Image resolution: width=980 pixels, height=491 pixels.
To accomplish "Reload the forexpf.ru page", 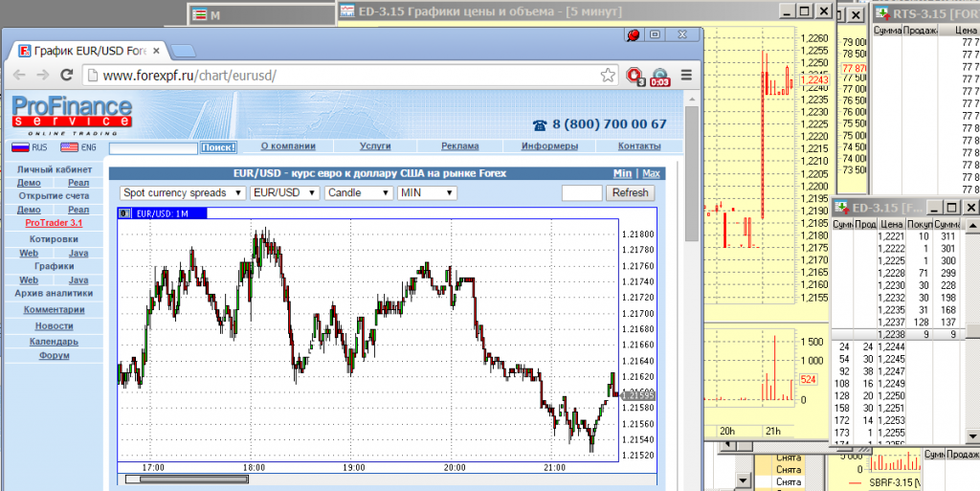I will 66,75.
